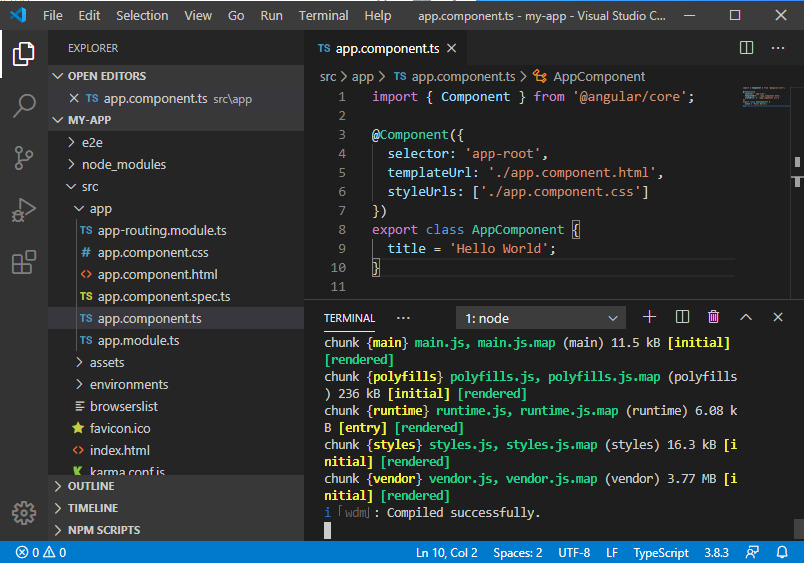
Task: Click the feedback icon in status bar
Action: tap(752, 552)
